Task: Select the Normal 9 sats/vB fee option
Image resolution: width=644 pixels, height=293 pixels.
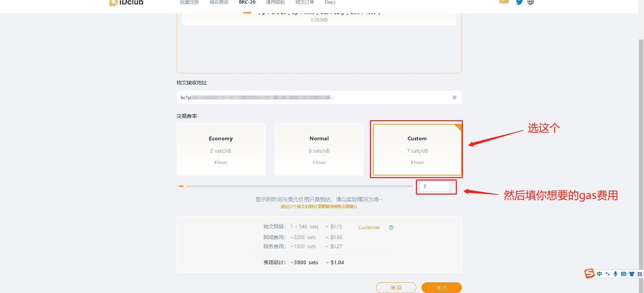Action: [319, 150]
